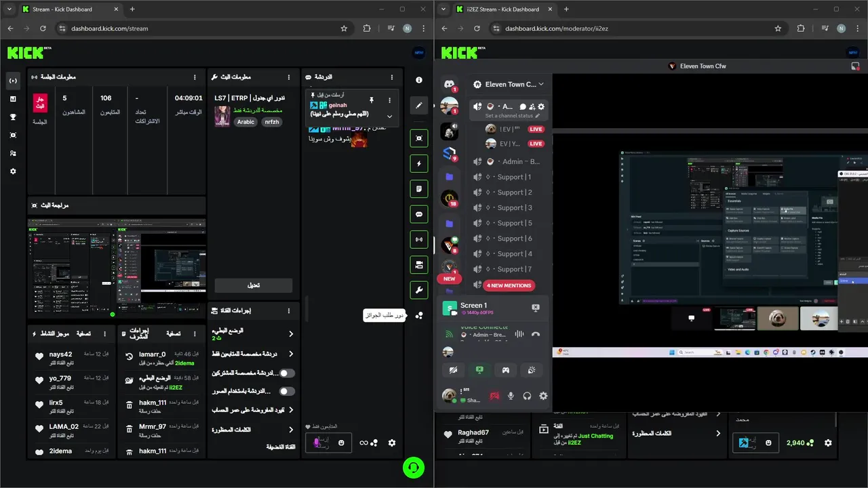This screenshot has width=868, height=488.
Task: Select the Admin voice channel in Discord
Action: 509,161
